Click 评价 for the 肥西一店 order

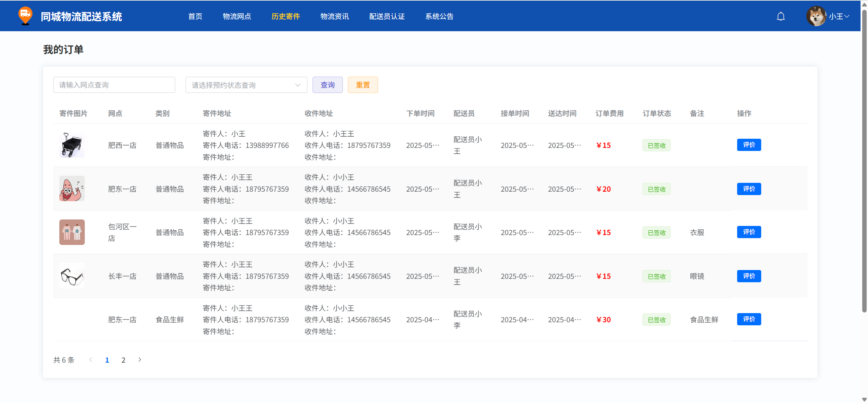click(x=749, y=145)
